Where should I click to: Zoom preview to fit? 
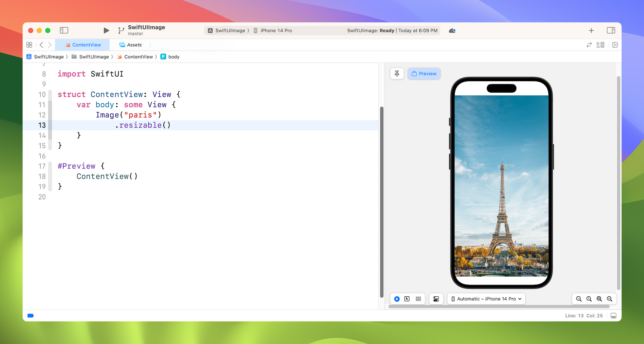click(x=599, y=299)
